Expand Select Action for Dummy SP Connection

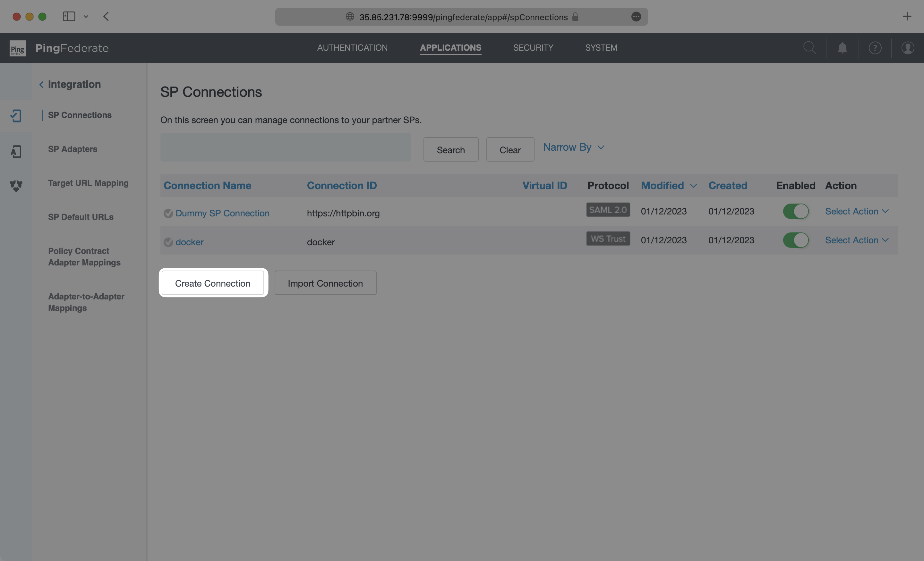click(856, 211)
